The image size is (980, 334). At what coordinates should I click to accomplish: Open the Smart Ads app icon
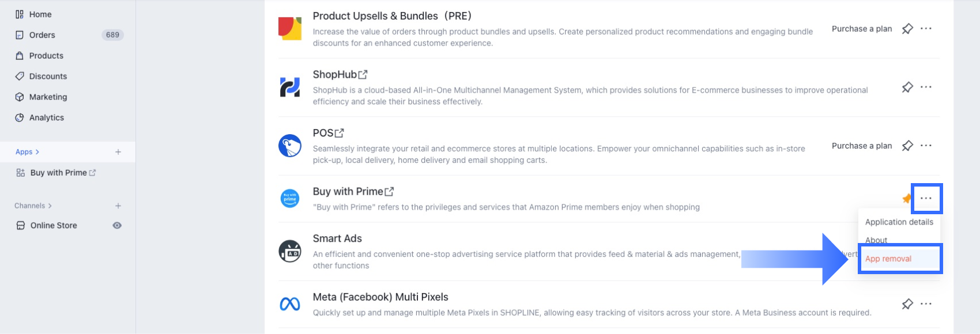coord(290,252)
